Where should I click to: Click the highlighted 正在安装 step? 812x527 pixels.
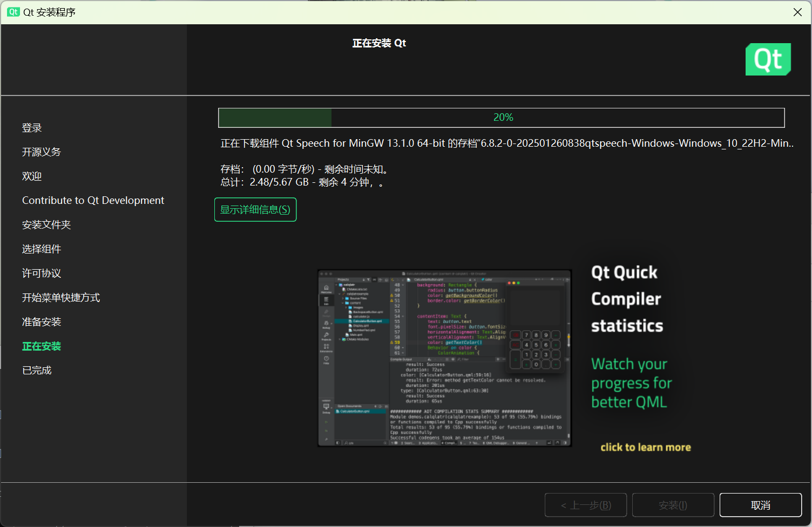(x=41, y=346)
